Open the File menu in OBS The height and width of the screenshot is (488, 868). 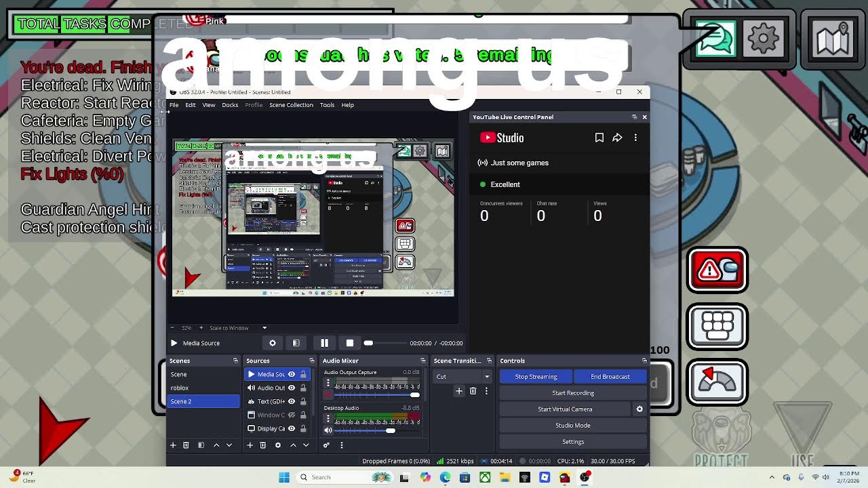pos(174,105)
